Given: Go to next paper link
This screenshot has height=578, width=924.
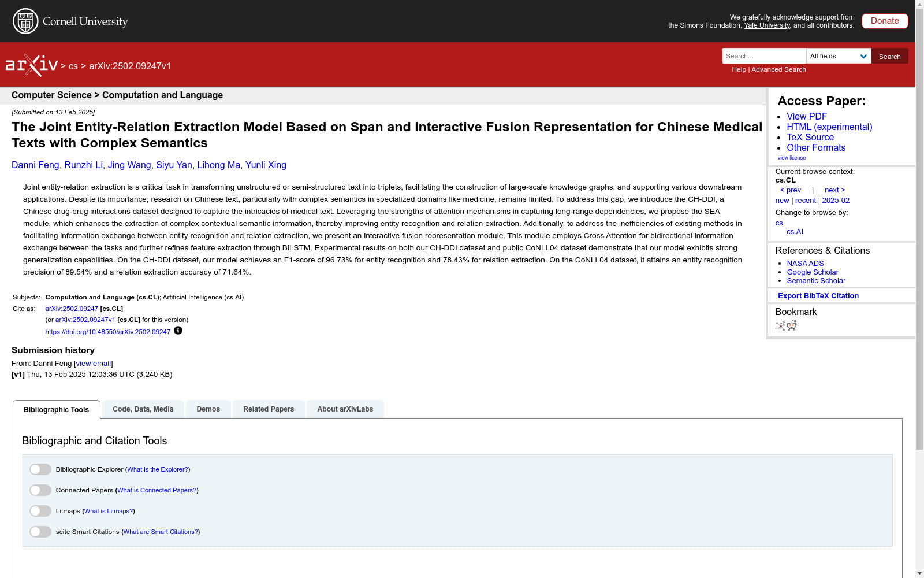Looking at the screenshot, I should tap(835, 190).
